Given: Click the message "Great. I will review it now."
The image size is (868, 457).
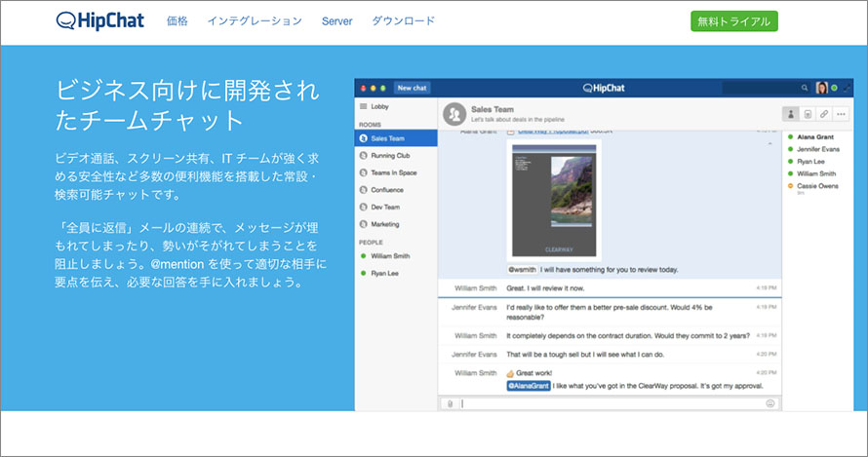Looking at the screenshot, I should (x=545, y=288).
